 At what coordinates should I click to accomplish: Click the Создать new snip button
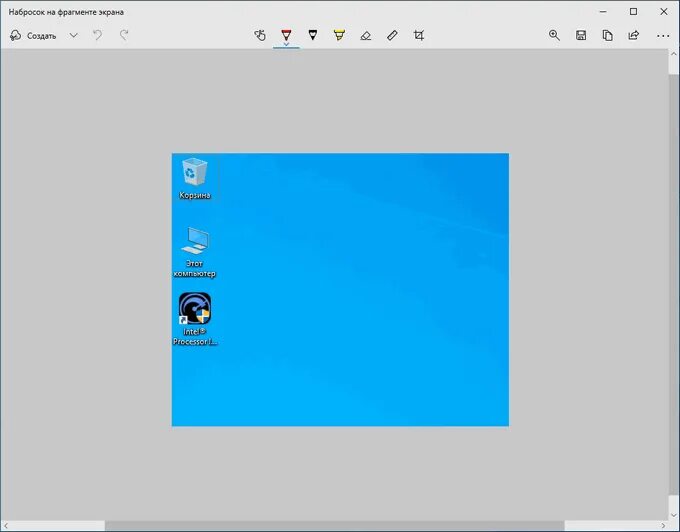[x=33, y=36]
